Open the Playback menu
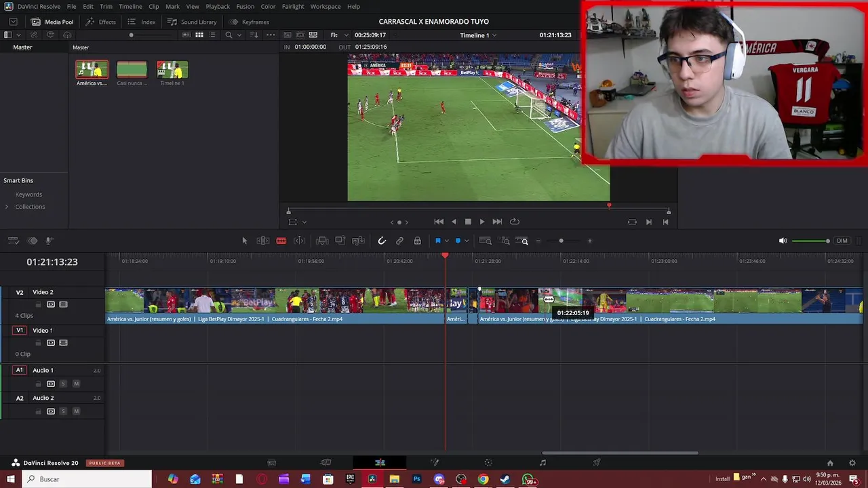 pyautogui.click(x=218, y=6)
